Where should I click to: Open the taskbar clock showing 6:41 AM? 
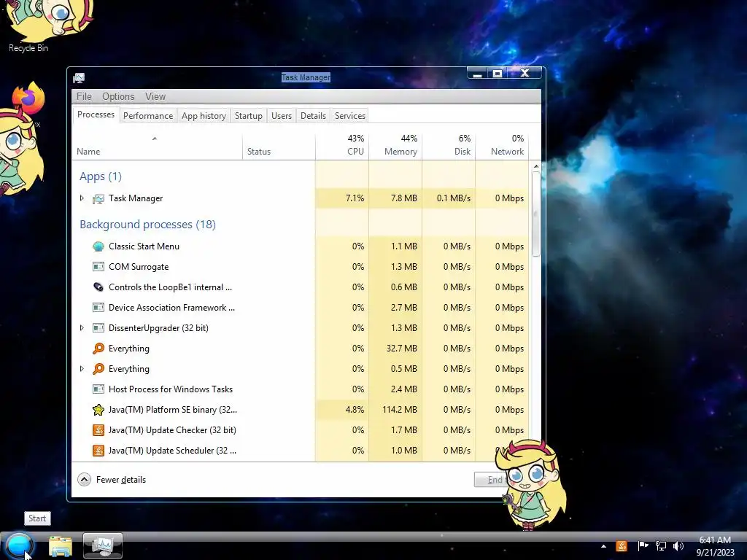coord(715,546)
